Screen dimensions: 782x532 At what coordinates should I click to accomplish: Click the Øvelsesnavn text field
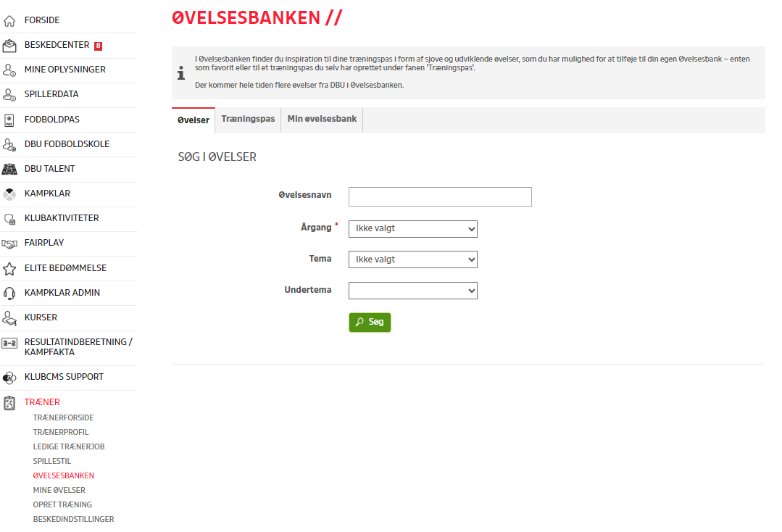(x=440, y=196)
